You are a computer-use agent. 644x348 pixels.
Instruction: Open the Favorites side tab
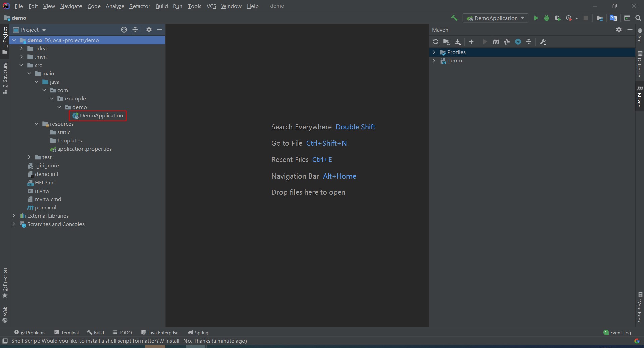point(5,283)
